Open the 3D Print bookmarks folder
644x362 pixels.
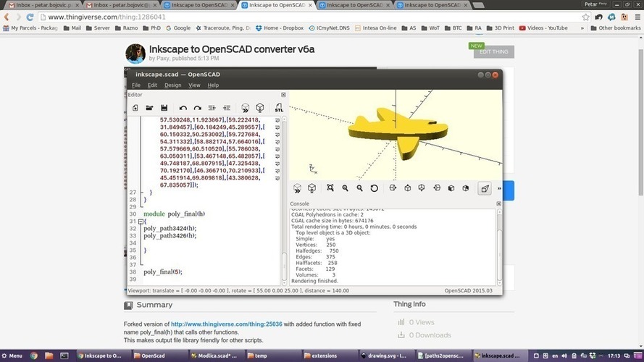pyautogui.click(x=501, y=28)
